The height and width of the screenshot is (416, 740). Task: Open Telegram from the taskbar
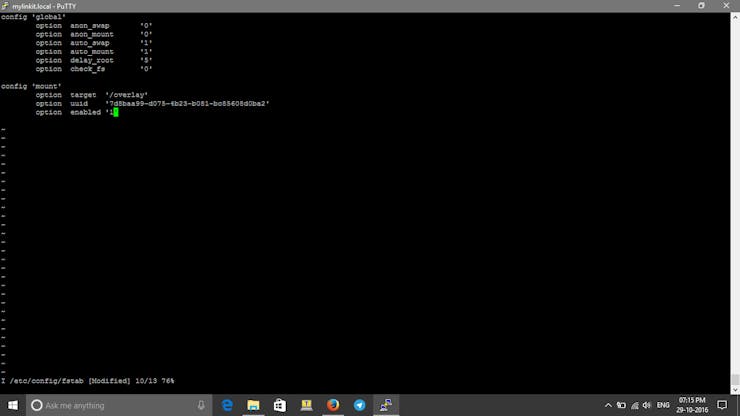pos(359,405)
